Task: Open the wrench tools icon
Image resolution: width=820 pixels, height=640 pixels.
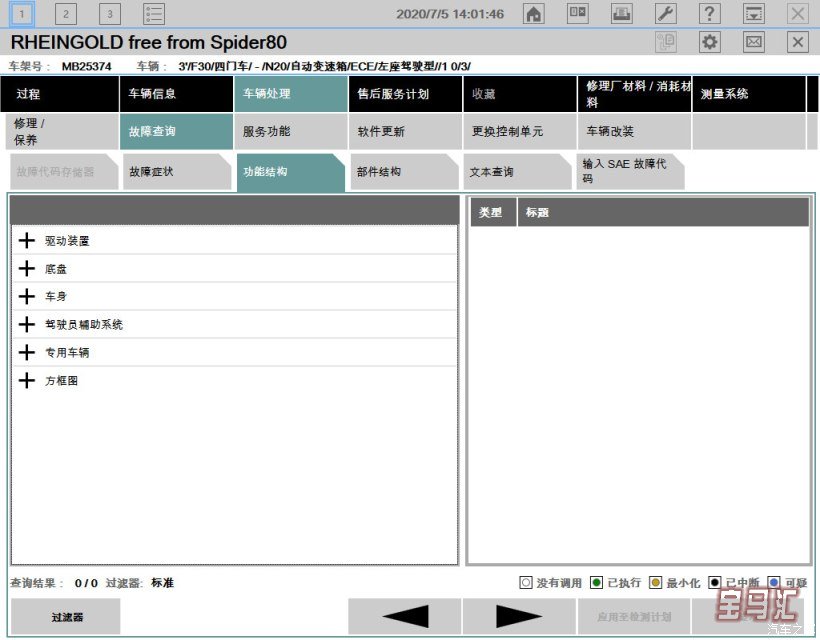Action: pyautogui.click(x=666, y=14)
